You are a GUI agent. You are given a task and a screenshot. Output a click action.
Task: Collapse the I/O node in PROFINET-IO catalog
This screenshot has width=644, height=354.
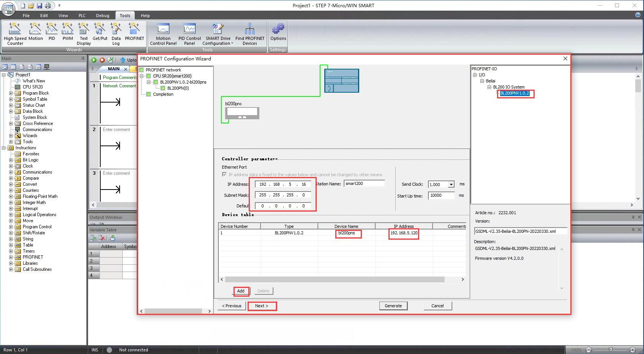[475, 75]
